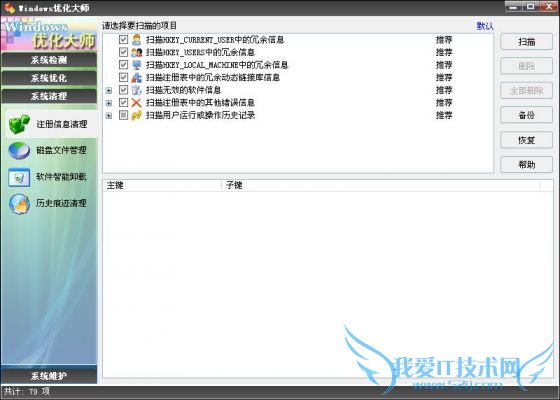Click the HKEY_USERS two-users icon
Screen dimensions: 560x400
click(136, 52)
